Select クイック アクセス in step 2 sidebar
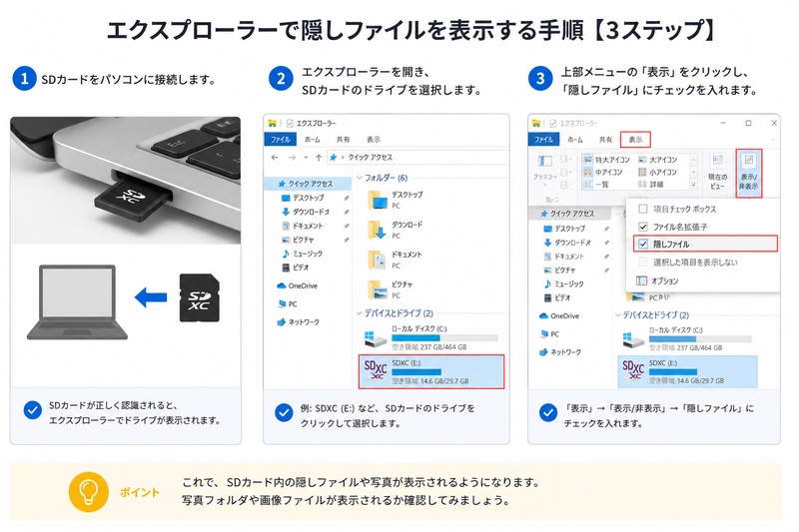Screen dimensions: 799x532 308,184
